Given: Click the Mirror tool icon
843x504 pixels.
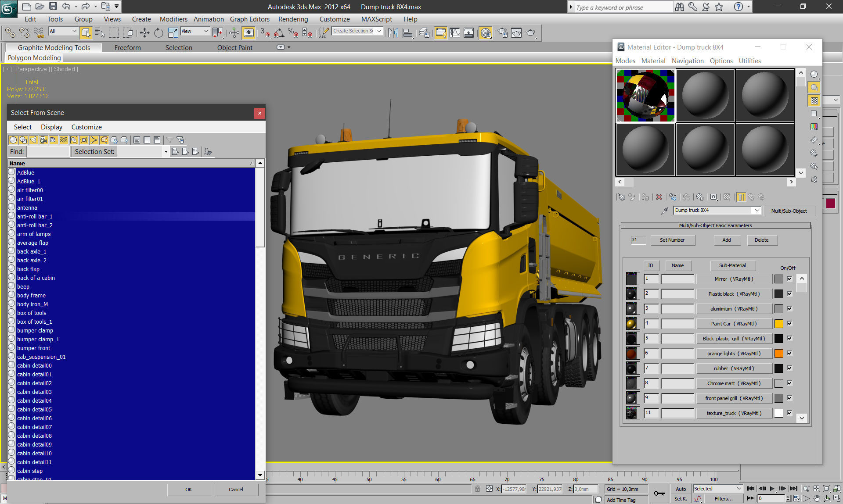Looking at the screenshot, I should pyautogui.click(x=393, y=32).
